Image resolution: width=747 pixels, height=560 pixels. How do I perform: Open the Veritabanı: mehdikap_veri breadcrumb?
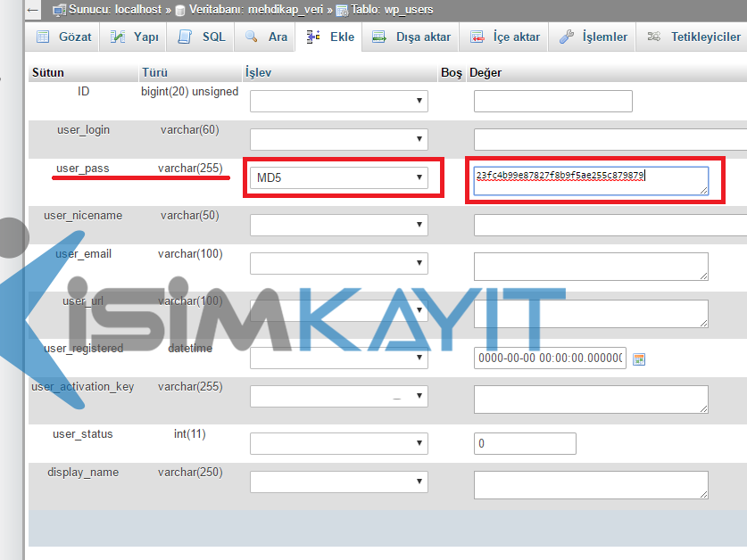coord(256,10)
